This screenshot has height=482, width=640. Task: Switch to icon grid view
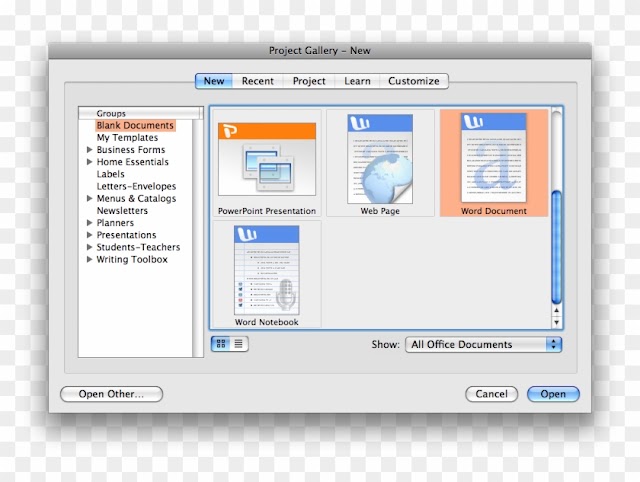point(221,344)
